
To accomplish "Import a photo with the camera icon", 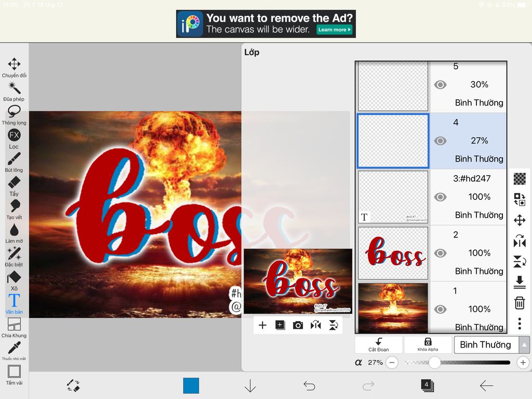I will (298, 325).
